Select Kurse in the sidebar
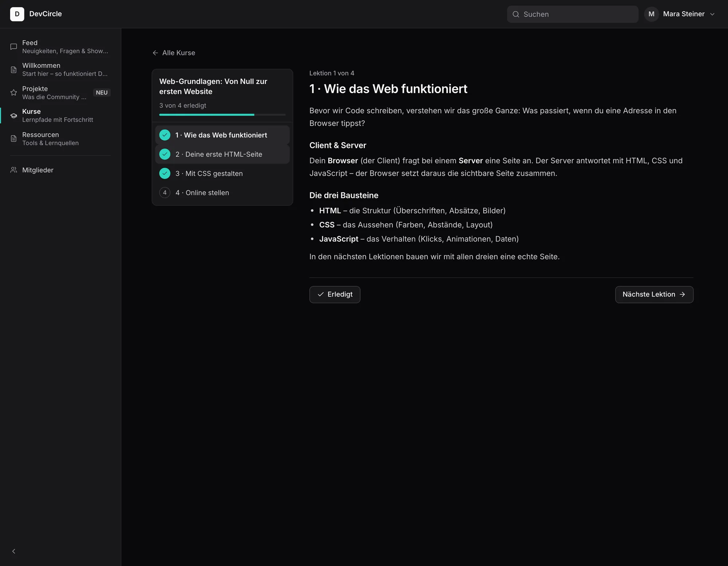 click(x=60, y=116)
